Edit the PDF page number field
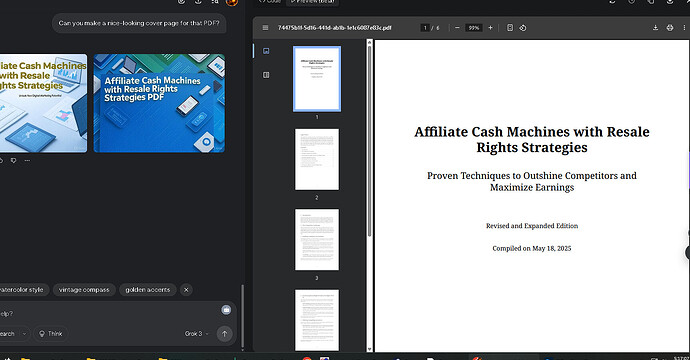Image resolution: width=690 pixels, height=360 pixels. tap(425, 28)
